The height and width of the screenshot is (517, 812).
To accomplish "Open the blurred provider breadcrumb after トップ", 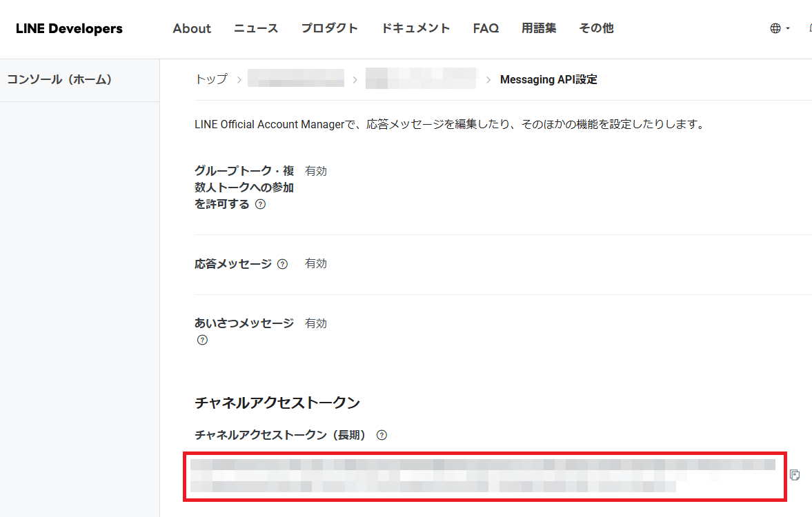I will click(295, 79).
